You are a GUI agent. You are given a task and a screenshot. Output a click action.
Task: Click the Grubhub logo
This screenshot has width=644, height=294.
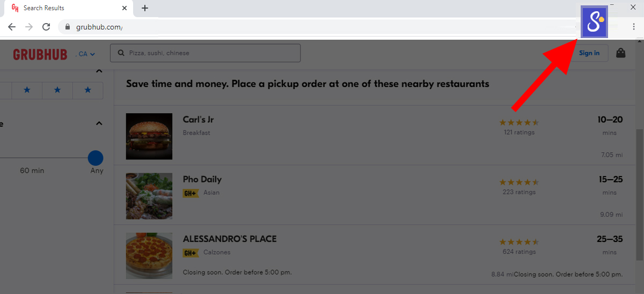click(40, 54)
